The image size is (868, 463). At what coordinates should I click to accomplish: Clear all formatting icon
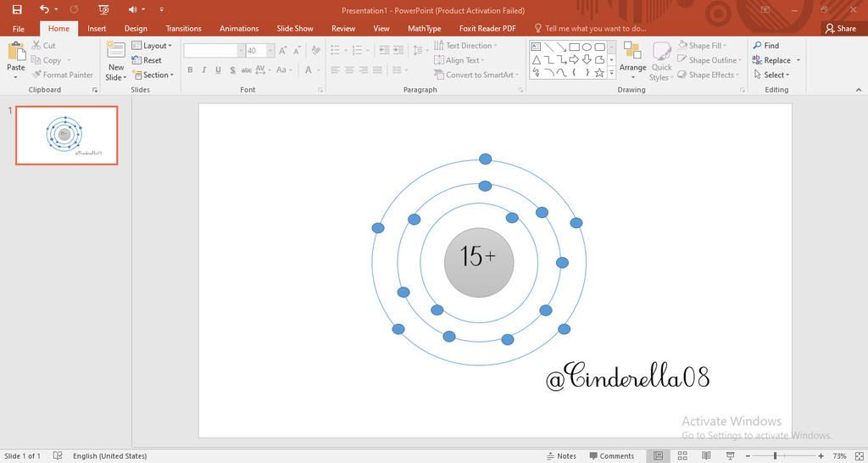coord(316,50)
